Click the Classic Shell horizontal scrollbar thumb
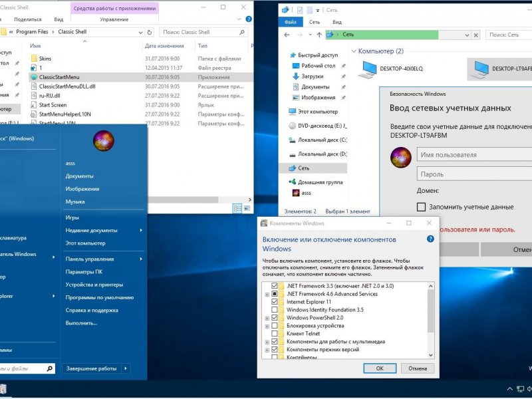The image size is (532, 399). click(x=182, y=200)
